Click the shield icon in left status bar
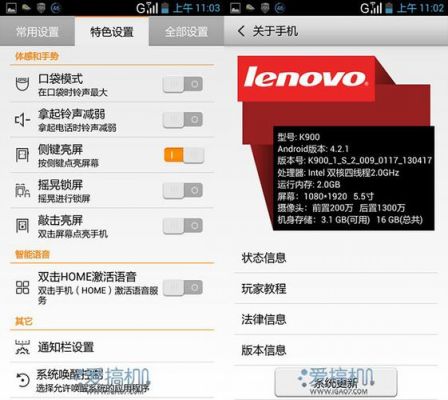 pos(41,8)
